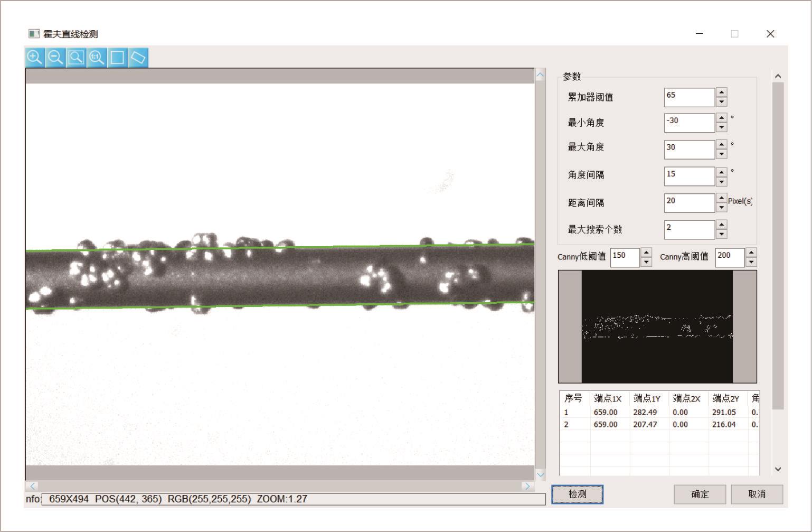Increase 距离间隔 with the up arrow

(722, 198)
